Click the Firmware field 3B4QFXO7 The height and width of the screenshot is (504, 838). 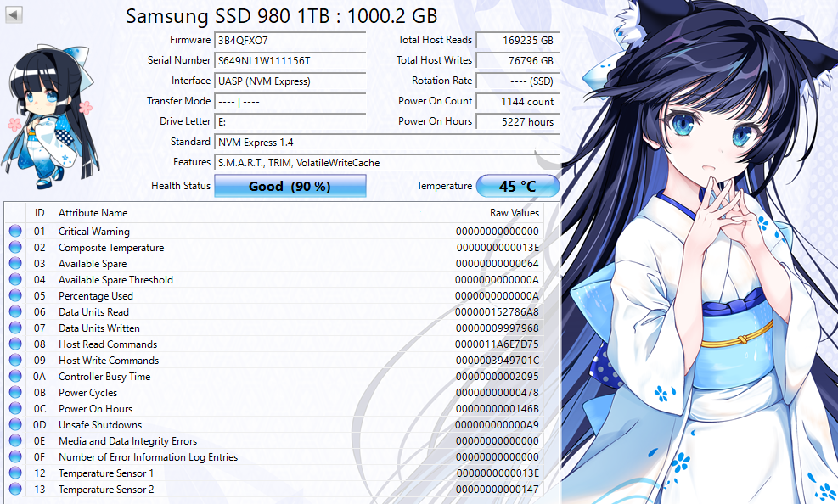pyautogui.click(x=290, y=40)
